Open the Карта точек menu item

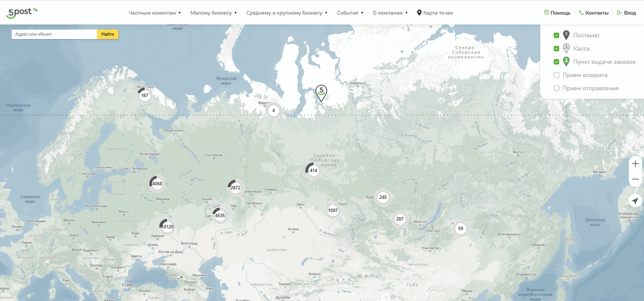click(x=435, y=13)
